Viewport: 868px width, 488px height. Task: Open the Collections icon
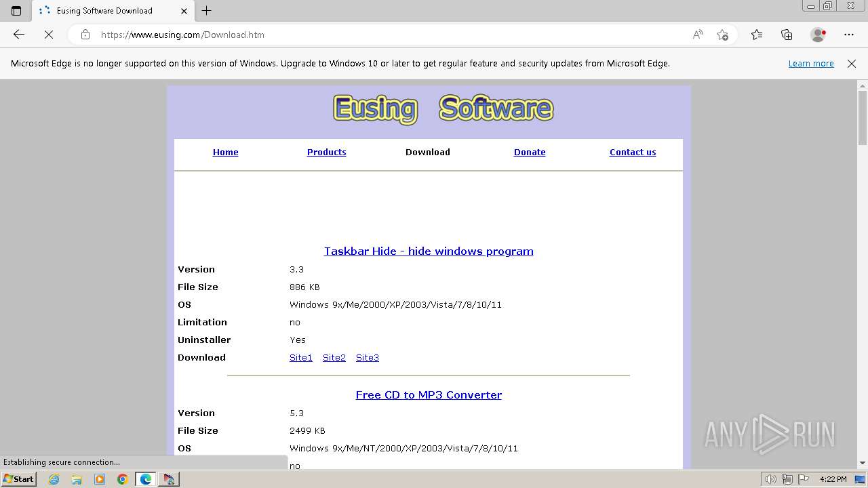tap(787, 35)
